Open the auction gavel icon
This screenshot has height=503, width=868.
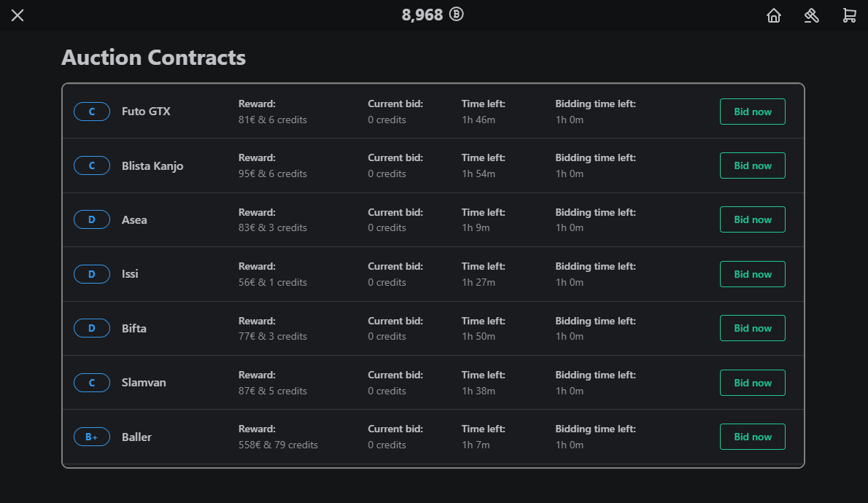click(811, 15)
